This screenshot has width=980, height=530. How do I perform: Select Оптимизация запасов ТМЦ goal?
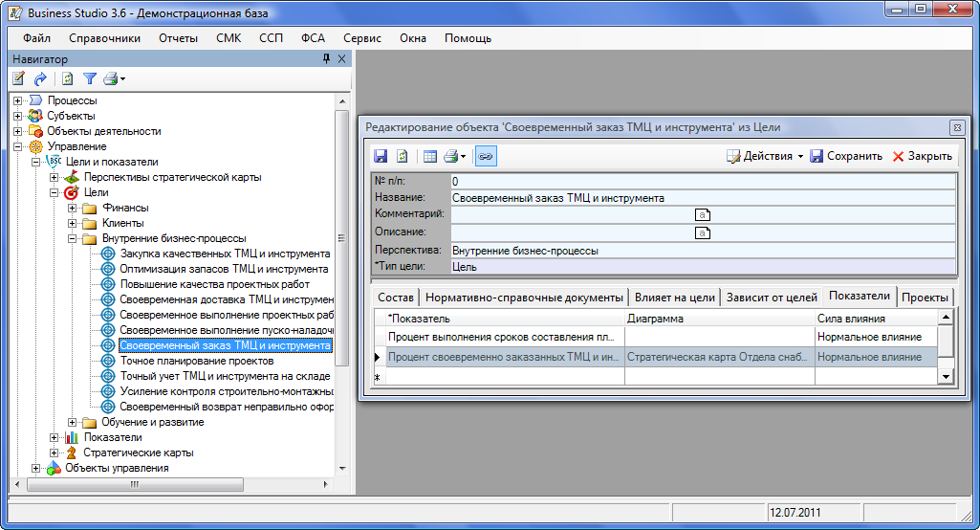(224, 269)
